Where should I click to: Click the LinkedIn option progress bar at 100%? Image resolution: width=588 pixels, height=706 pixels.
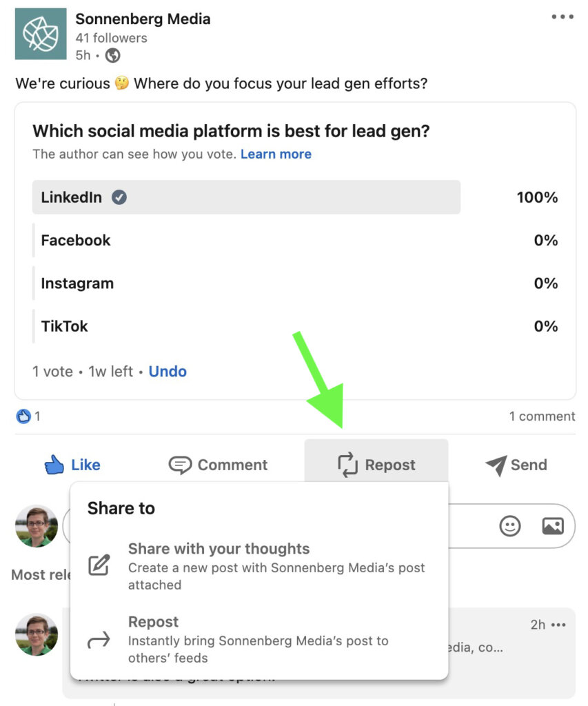tap(246, 197)
